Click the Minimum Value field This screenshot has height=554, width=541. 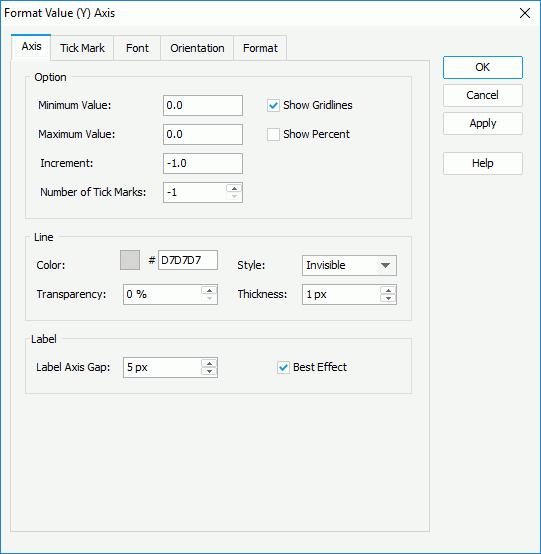pyautogui.click(x=203, y=105)
